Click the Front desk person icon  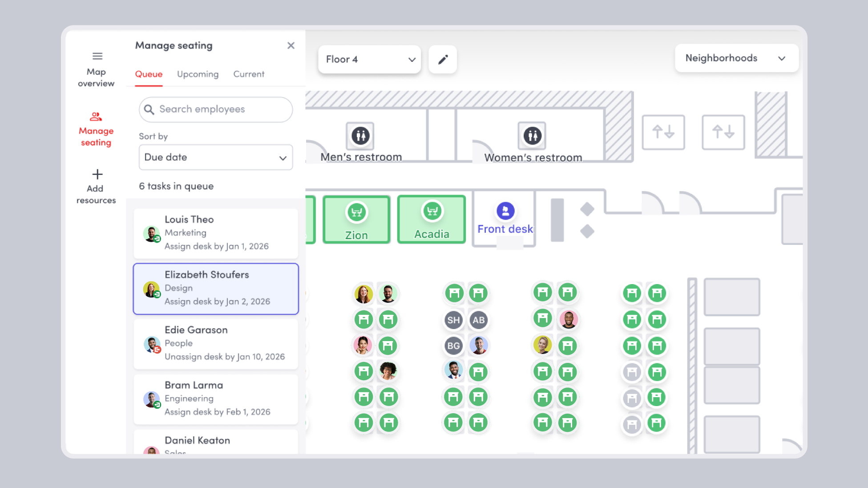click(505, 211)
